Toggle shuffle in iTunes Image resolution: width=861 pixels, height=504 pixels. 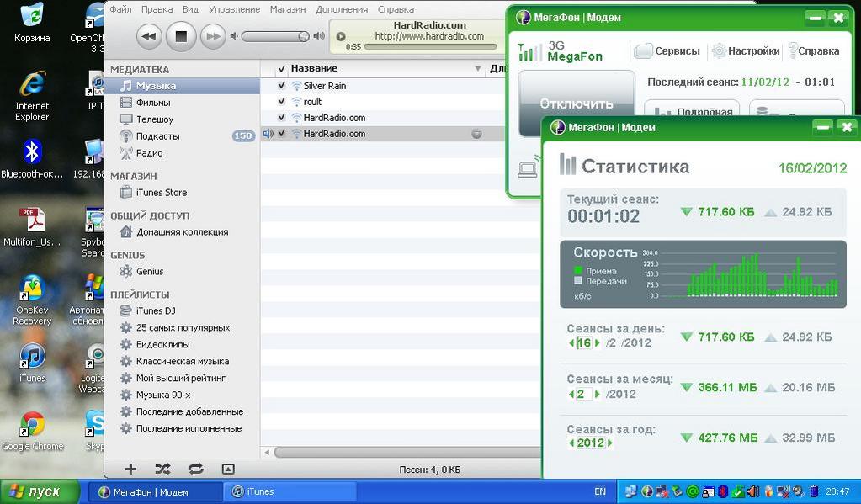(162, 469)
